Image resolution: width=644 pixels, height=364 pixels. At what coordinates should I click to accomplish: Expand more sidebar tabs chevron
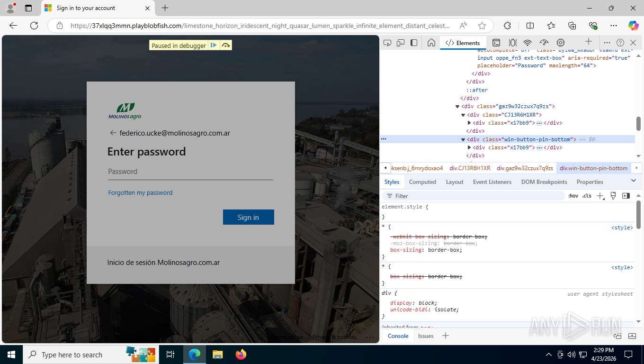pos(634,181)
